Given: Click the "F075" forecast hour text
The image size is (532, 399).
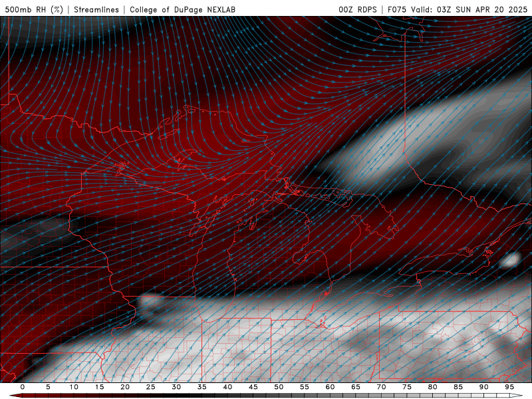Looking at the screenshot, I should tap(397, 9).
